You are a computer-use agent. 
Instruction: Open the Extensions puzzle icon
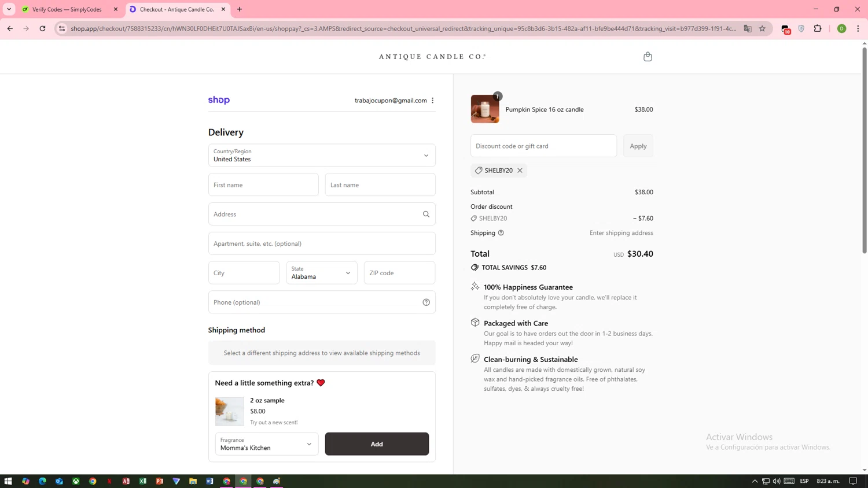(x=818, y=28)
